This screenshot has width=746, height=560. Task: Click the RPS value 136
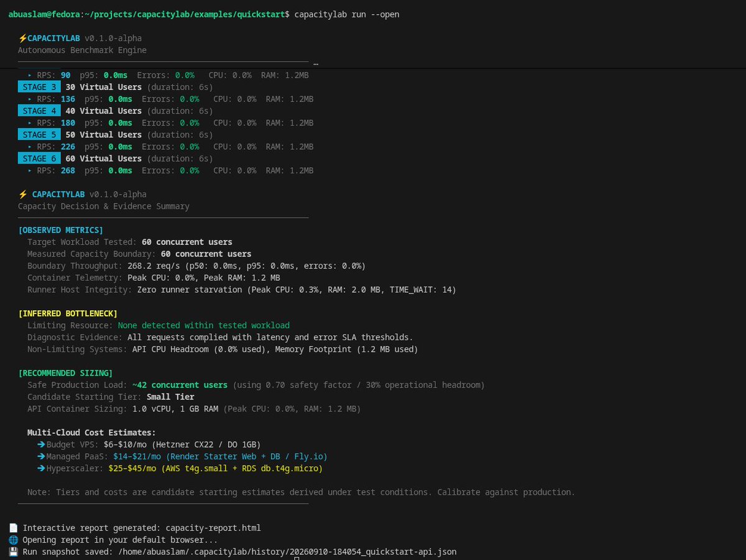(68, 99)
